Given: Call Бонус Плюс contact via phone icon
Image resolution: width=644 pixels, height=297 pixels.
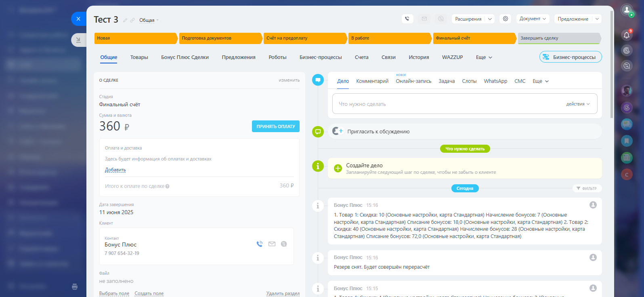Looking at the screenshot, I should [260, 244].
